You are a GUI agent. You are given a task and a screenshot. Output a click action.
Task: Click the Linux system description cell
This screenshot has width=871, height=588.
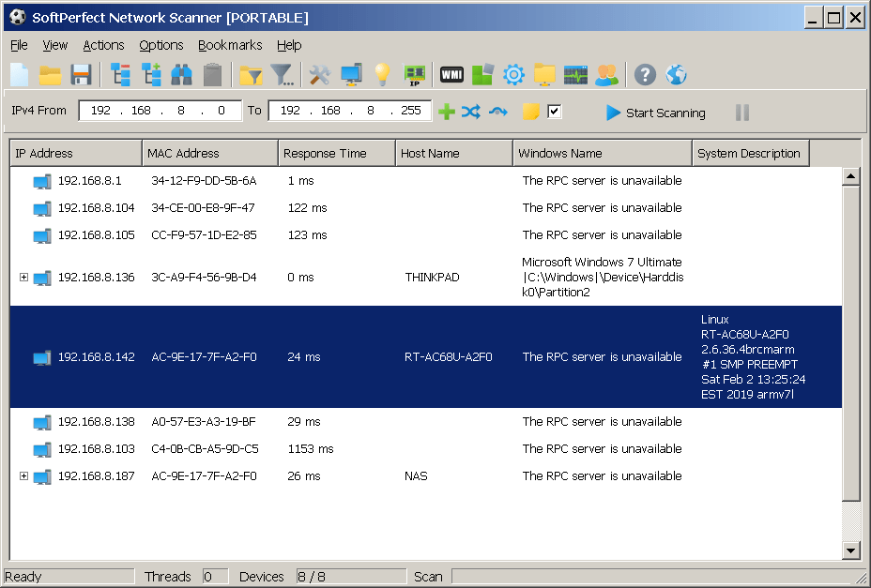(x=753, y=356)
